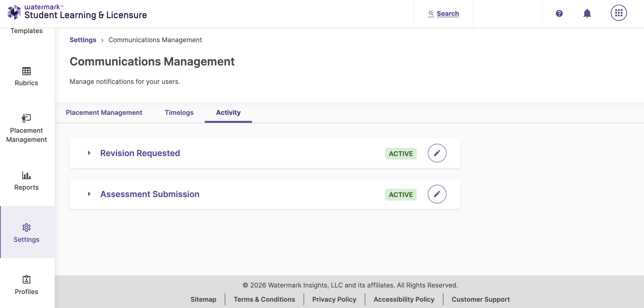Switch to the Placement Management tab
Image resolution: width=644 pixels, height=308 pixels.
104,113
